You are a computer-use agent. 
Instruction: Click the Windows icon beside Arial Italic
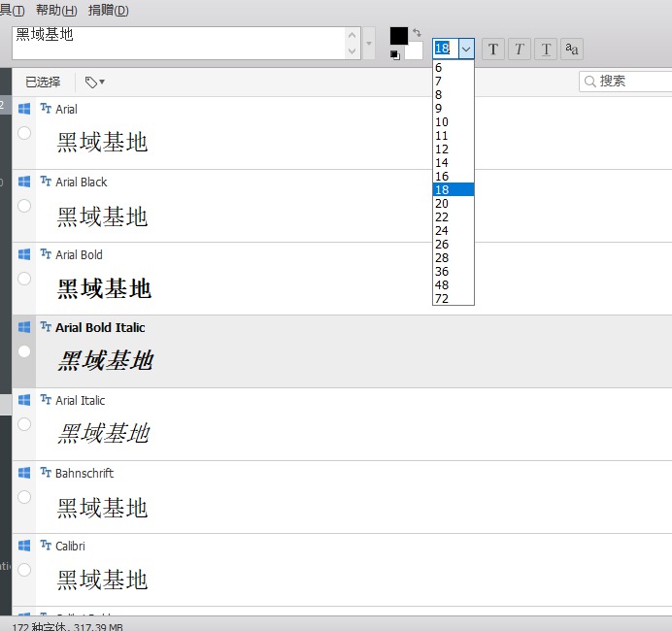(24, 400)
